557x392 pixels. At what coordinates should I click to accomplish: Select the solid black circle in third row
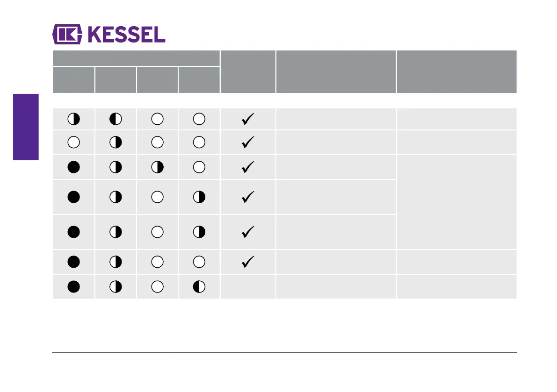tap(74, 167)
